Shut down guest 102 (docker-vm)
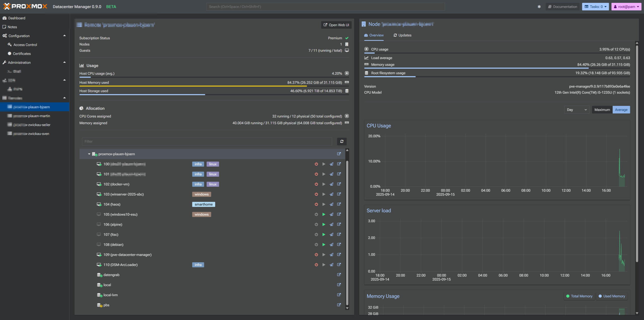This screenshot has width=644, height=320. [316, 184]
